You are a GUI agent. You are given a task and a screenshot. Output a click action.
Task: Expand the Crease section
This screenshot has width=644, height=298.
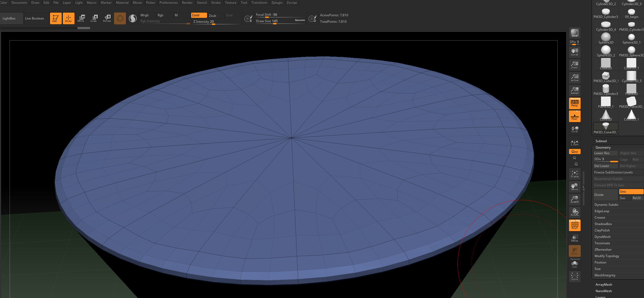click(600, 218)
